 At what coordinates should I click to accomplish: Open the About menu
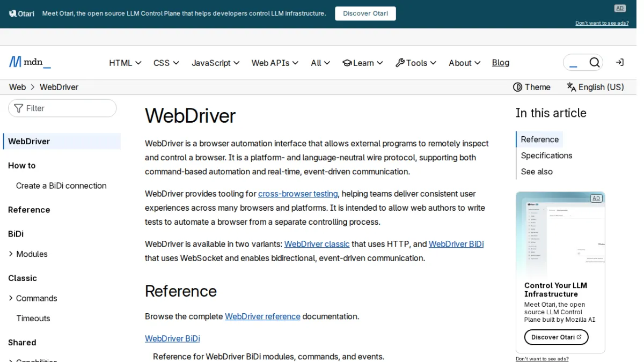click(x=465, y=63)
